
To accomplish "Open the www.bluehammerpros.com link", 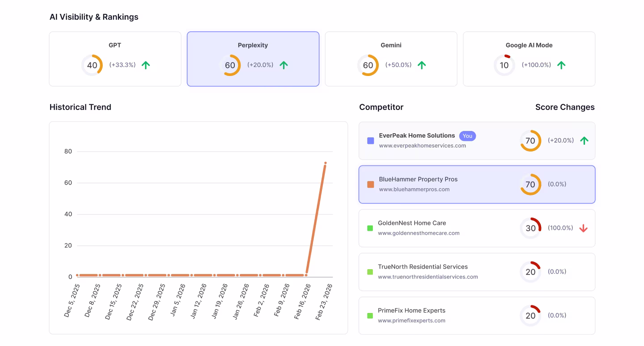I will click(414, 189).
